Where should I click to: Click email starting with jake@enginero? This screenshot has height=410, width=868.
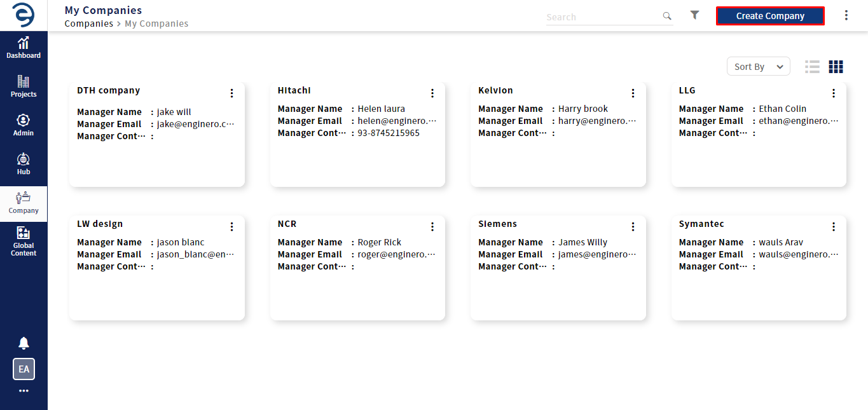coord(196,124)
